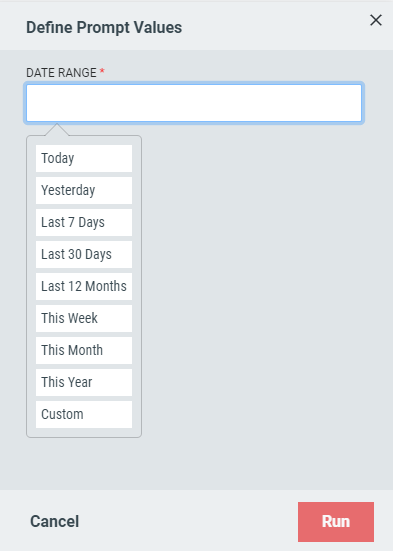Viewport: 393px width, 551px height.
Task: Choose the Yesterday date range option
Action: tap(84, 190)
